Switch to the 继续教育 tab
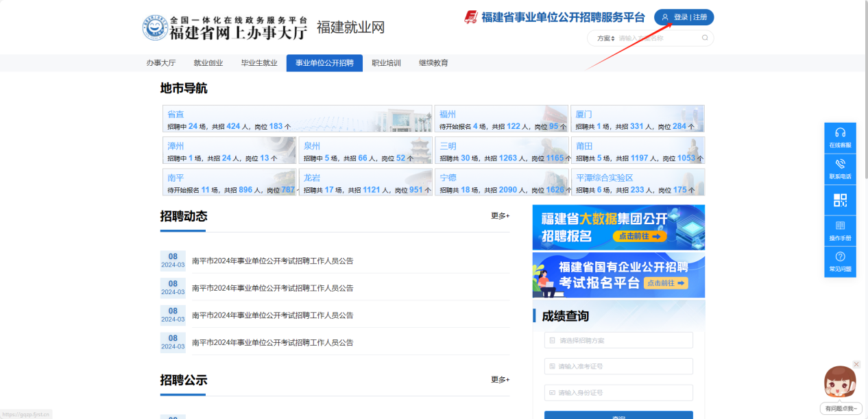 433,63
